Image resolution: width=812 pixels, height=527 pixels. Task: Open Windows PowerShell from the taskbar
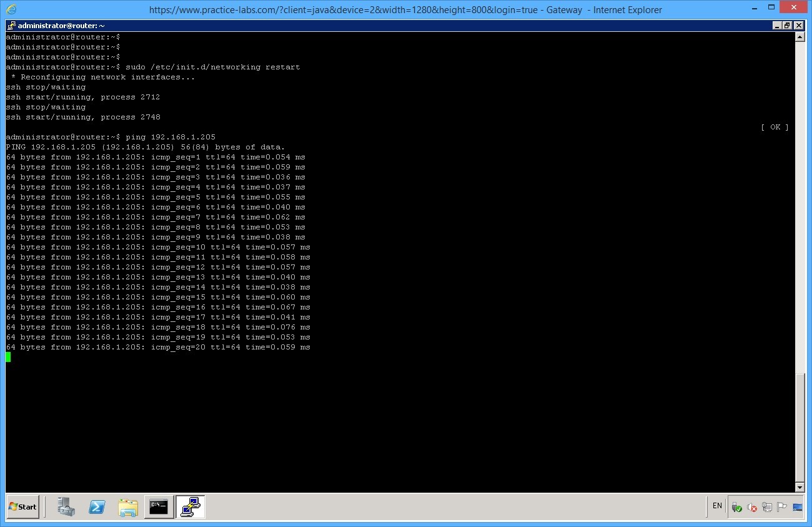point(97,507)
